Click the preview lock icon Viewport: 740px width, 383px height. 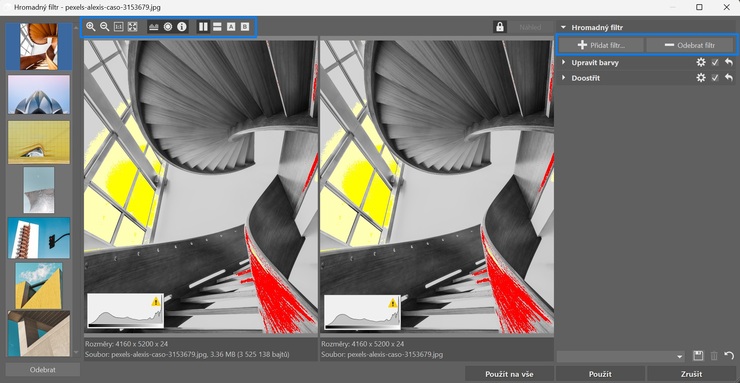click(x=500, y=27)
